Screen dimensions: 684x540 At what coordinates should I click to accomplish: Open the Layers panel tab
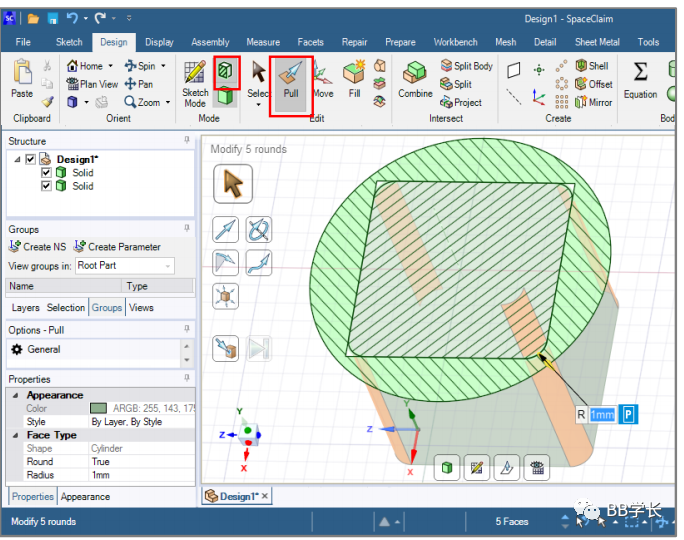[x=25, y=308]
